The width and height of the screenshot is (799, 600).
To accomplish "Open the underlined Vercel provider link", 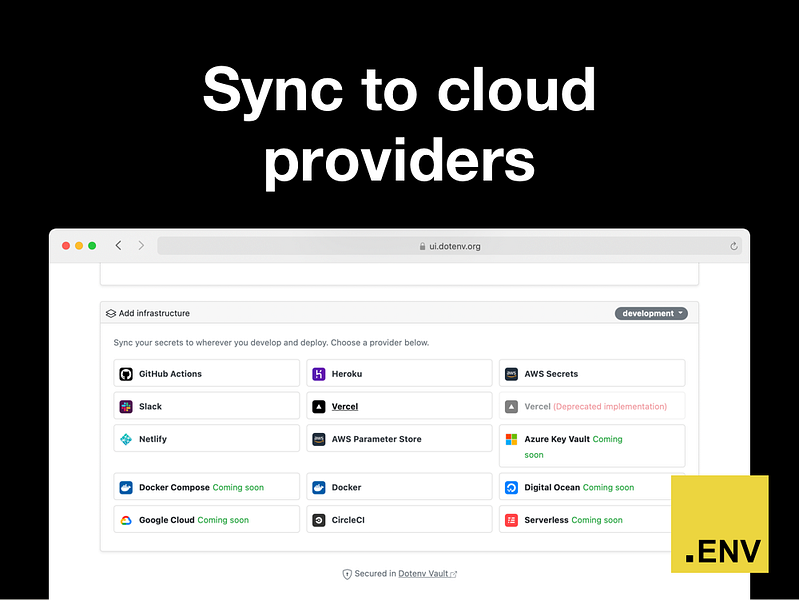I will pyautogui.click(x=345, y=406).
